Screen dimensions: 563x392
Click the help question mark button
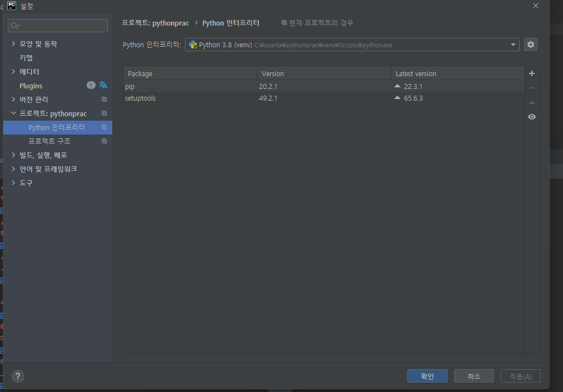click(18, 376)
